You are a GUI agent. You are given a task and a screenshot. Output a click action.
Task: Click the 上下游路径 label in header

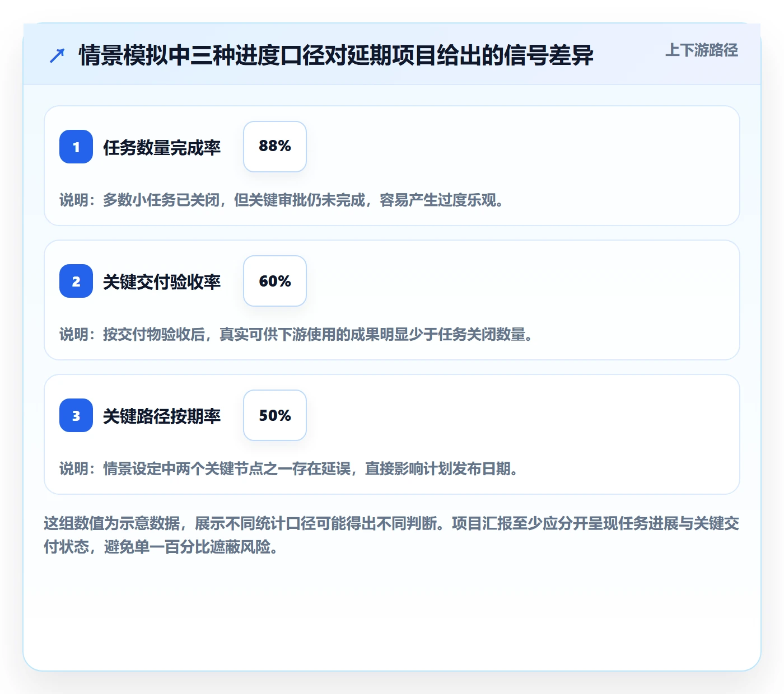coord(701,50)
